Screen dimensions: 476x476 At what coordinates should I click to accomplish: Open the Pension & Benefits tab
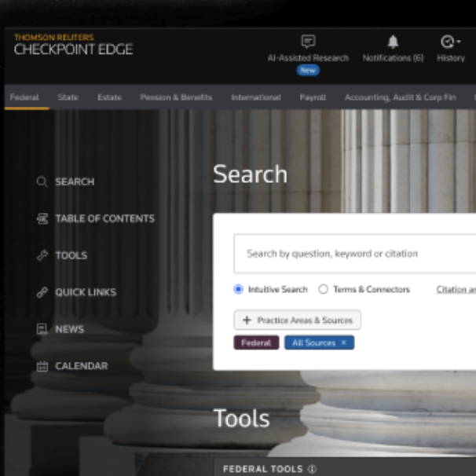tap(176, 97)
